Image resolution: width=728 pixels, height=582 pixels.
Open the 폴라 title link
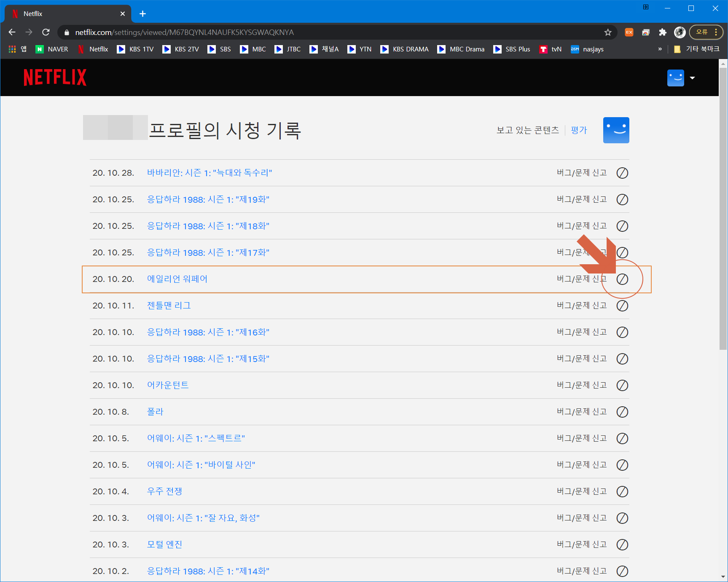(155, 412)
